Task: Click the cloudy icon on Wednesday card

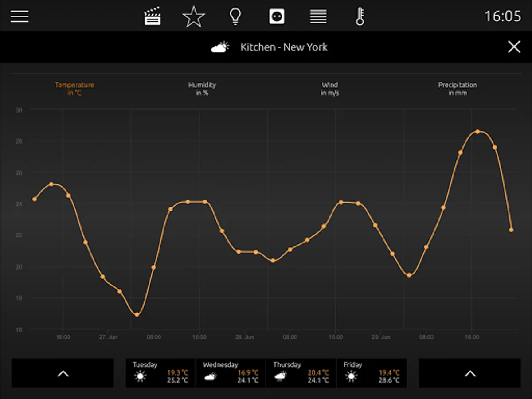Action: point(210,377)
